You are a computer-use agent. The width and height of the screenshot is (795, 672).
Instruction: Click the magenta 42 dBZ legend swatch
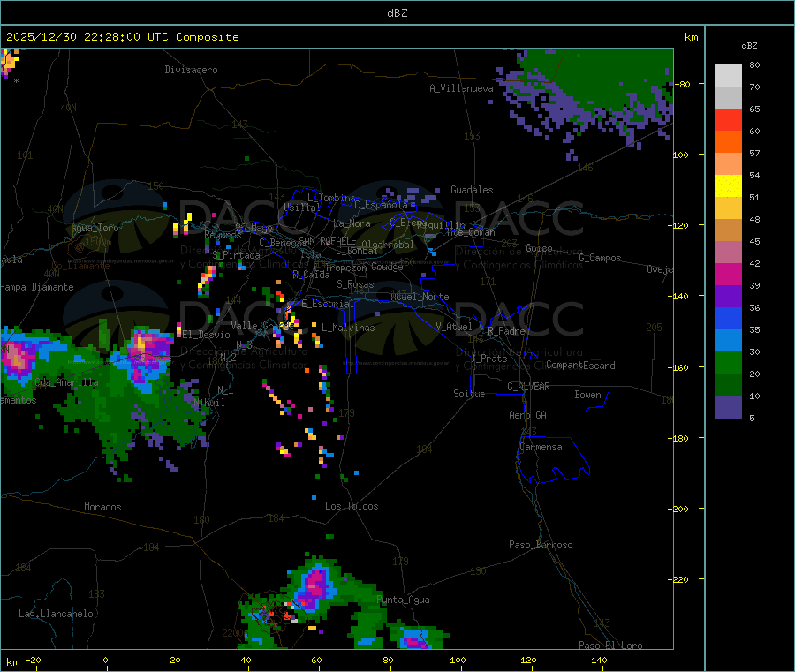tap(728, 274)
